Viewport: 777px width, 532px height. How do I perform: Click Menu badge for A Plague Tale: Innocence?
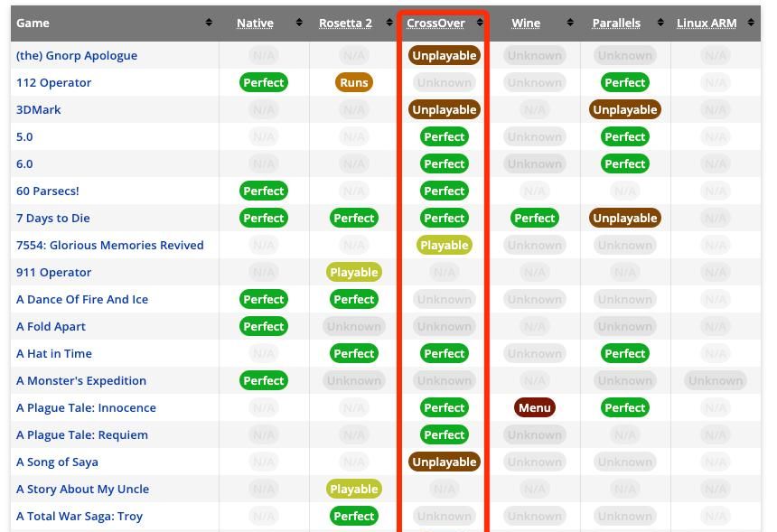tap(535, 407)
